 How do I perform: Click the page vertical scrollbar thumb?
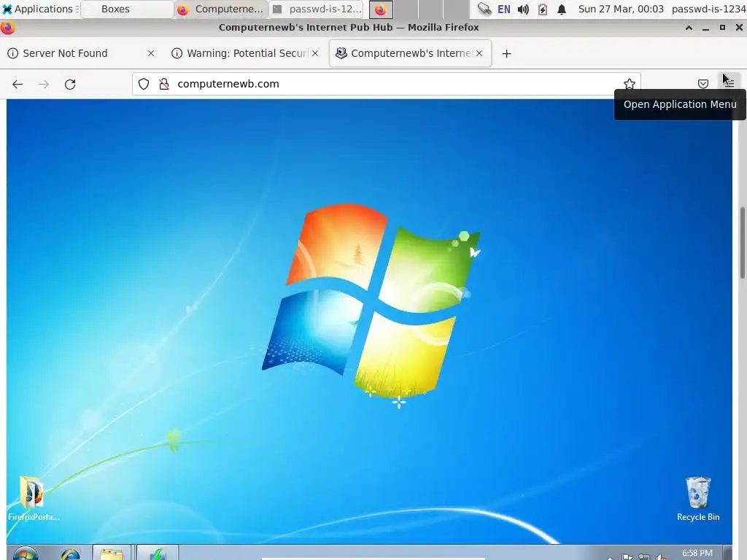[742, 243]
